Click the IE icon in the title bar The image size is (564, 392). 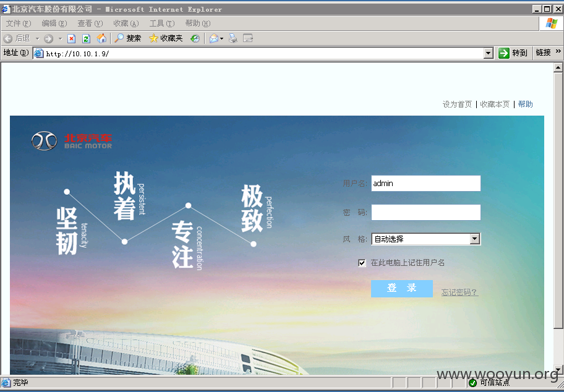tap(6, 9)
